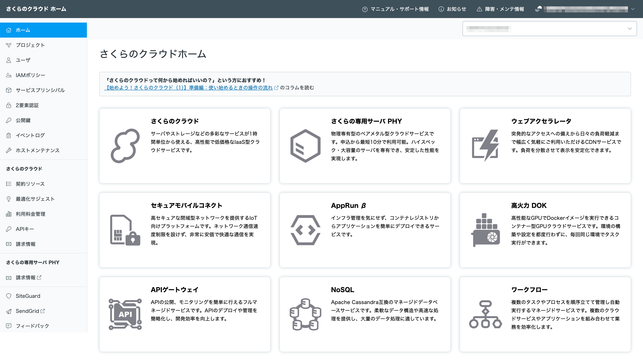
Task: Click the APIゲートウェイ card title
Action: pos(174,290)
